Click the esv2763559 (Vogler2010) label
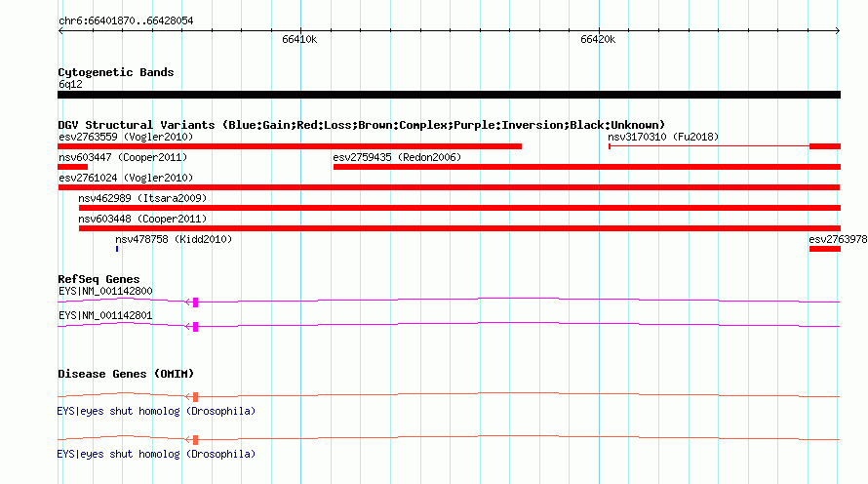The width and height of the screenshot is (868, 484). 126,137
